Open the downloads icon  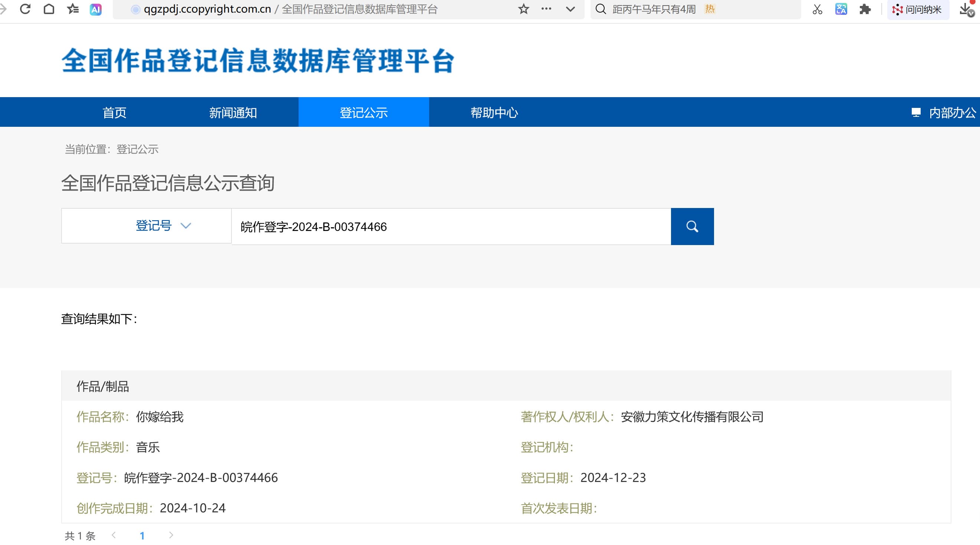coord(966,9)
